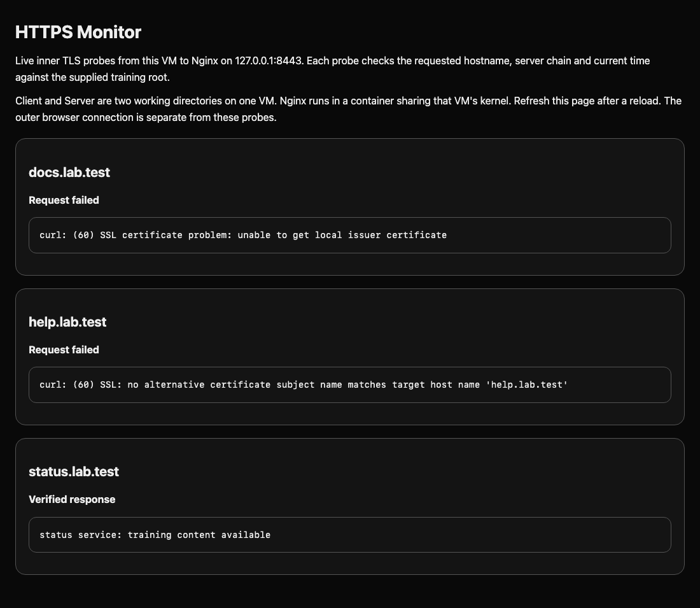Select the status.lab.test card heading
Screen dimensions: 700x608
click(x=74, y=472)
